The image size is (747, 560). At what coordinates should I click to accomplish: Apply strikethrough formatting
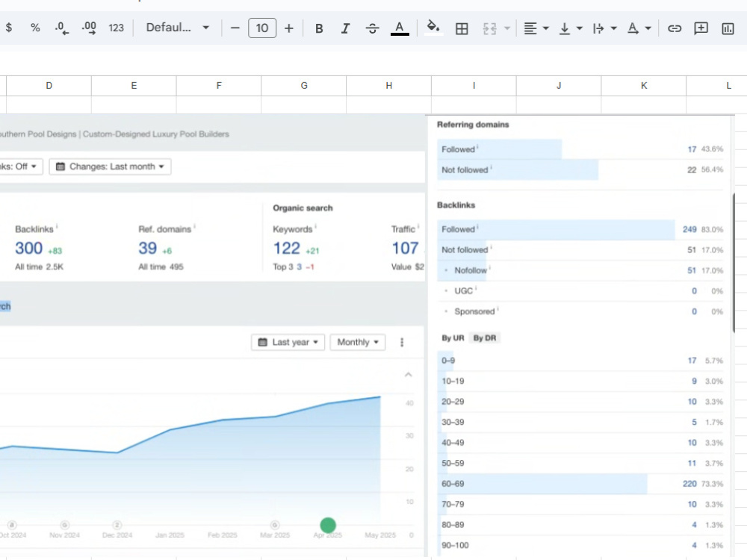[372, 28]
